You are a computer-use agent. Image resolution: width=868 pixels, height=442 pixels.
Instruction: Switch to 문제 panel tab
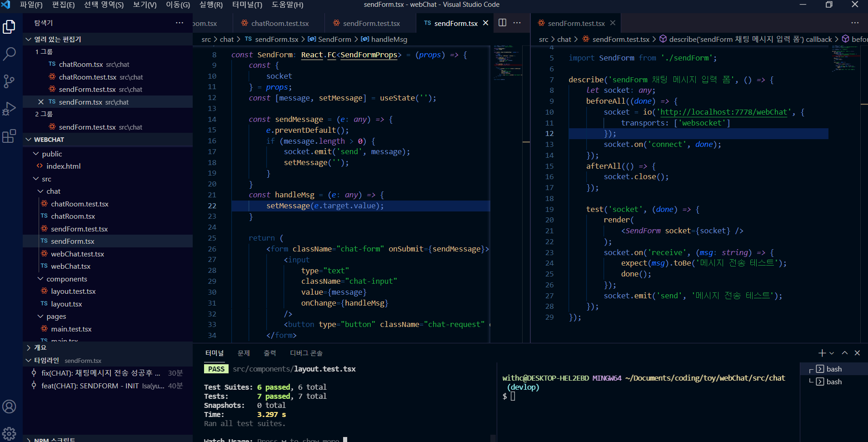point(244,353)
